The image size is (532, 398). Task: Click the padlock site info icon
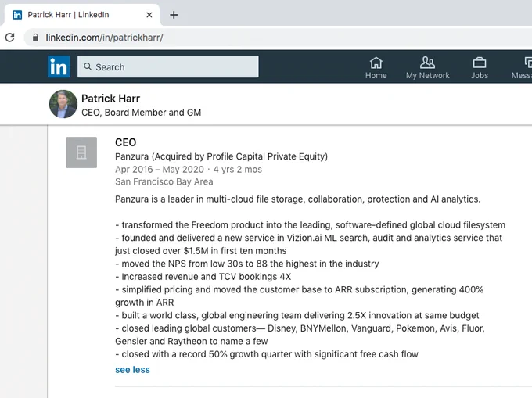click(x=35, y=38)
